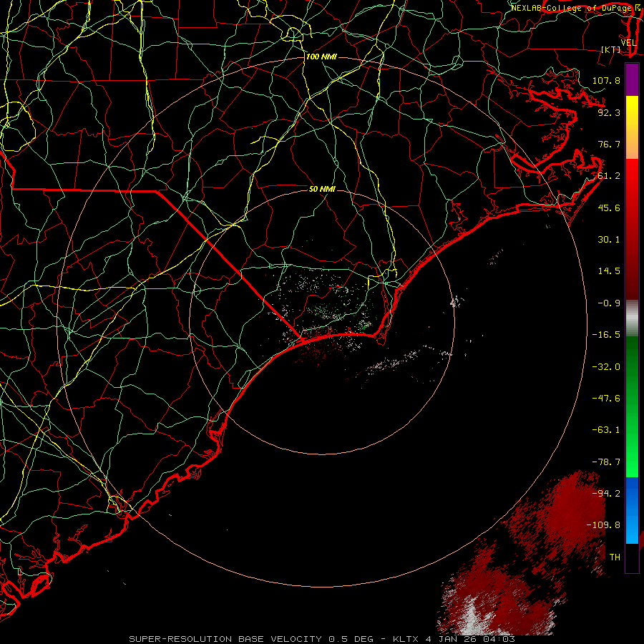The height and width of the screenshot is (644, 644).
Task: Click the 30.1 legend value
Action: 609,240
